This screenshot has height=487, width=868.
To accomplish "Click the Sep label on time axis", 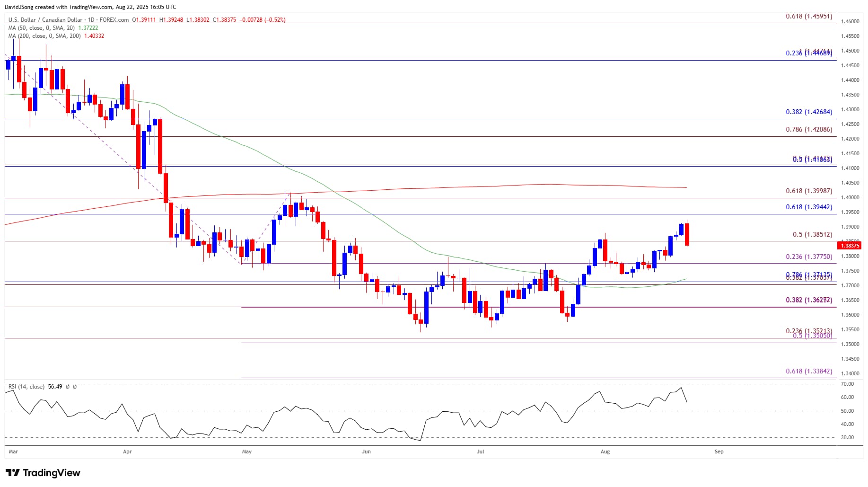I will coord(719,452).
